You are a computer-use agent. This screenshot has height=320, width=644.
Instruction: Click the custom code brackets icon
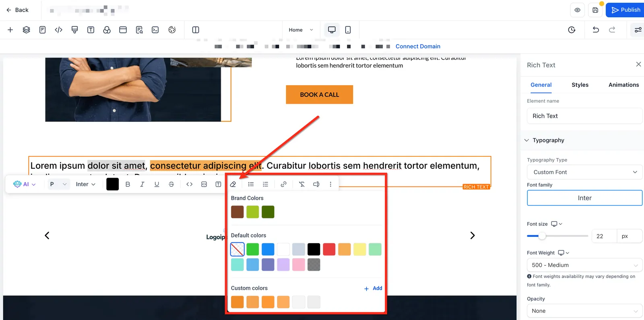(x=58, y=30)
